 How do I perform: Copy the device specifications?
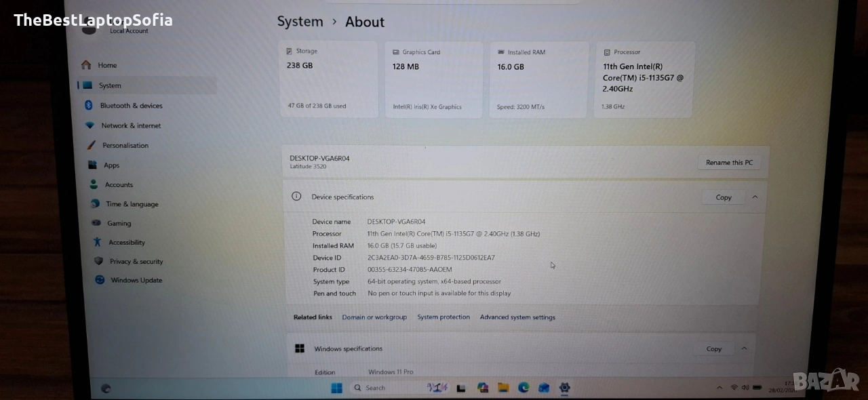724,197
